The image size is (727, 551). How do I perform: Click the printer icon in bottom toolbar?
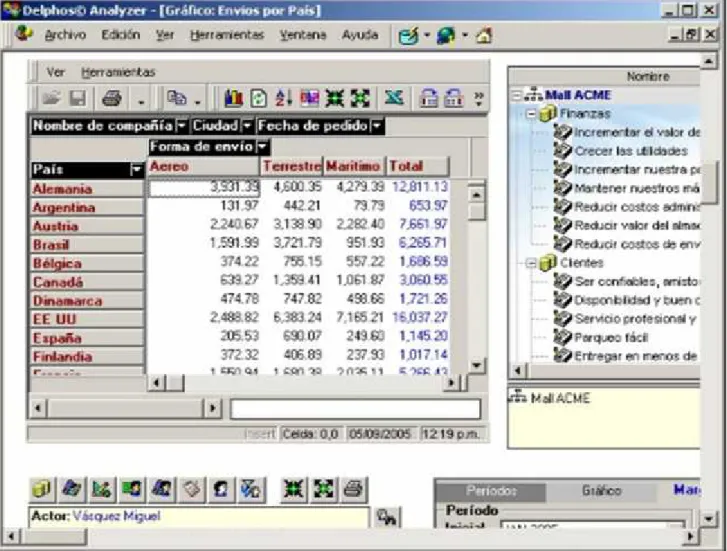354,489
